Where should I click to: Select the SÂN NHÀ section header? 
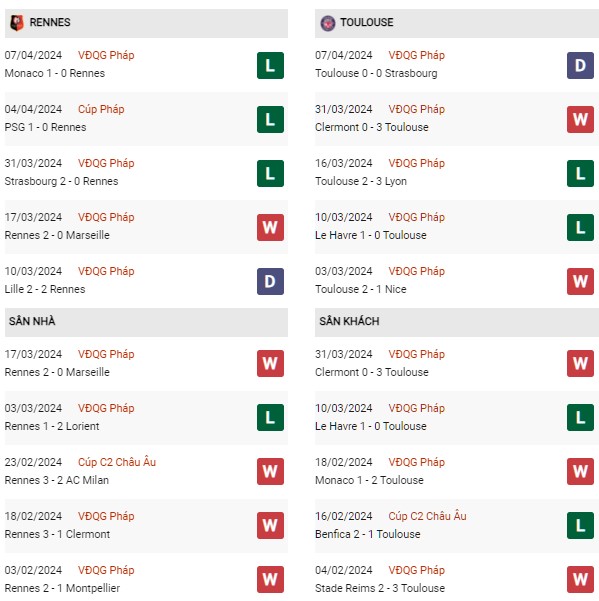point(146,322)
